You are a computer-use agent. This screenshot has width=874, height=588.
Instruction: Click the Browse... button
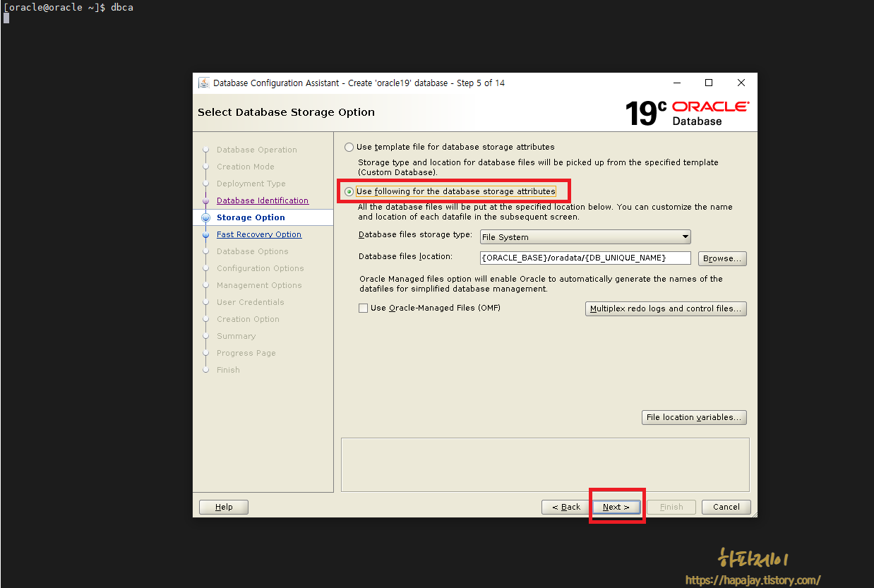(722, 258)
